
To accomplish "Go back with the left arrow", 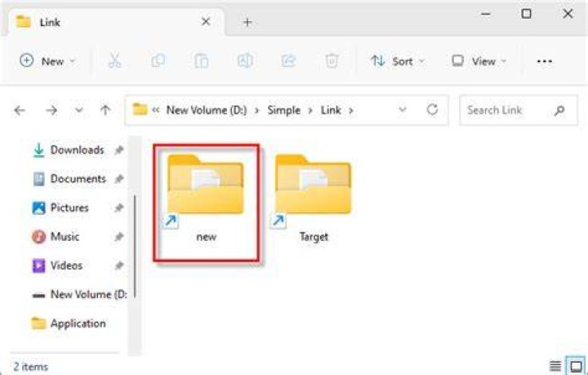I will click(x=20, y=110).
